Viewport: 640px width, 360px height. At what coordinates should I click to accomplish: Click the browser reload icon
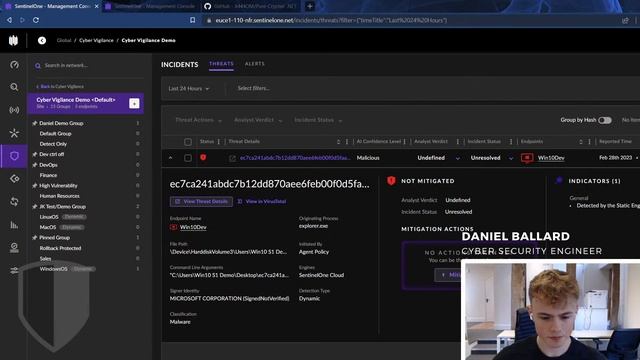click(36, 20)
